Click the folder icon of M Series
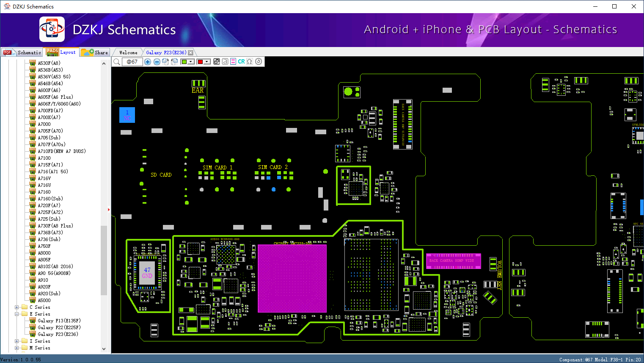Image resolution: width=644 pixels, height=363 pixels. 25,348
